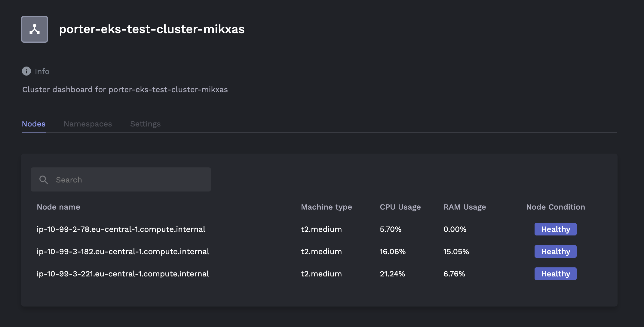Open node ip-10-99-2-78.eu-central-1.compute.internal
644x327 pixels.
click(x=121, y=229)
